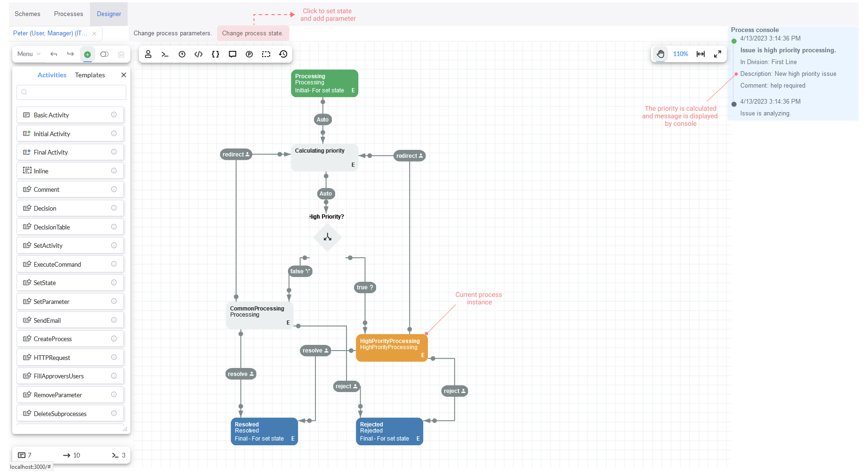Screen dimensions: 868x474
Task: Click the High Priority? decision diamond
Action: pos(328,237)
